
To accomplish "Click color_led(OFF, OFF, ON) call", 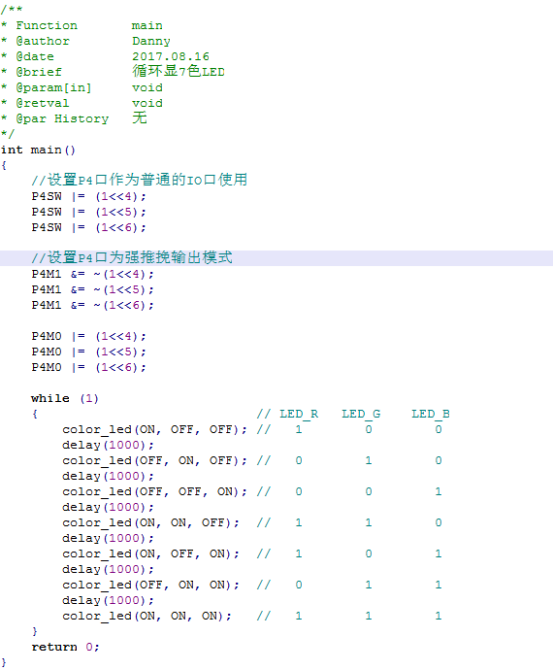I will tap(155, 492).
